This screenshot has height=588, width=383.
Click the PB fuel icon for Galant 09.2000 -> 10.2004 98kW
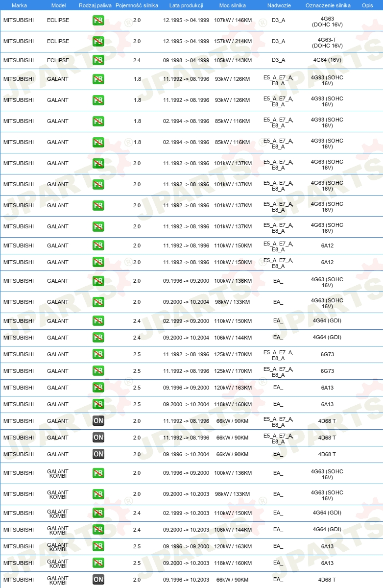[x=98, y=302]
